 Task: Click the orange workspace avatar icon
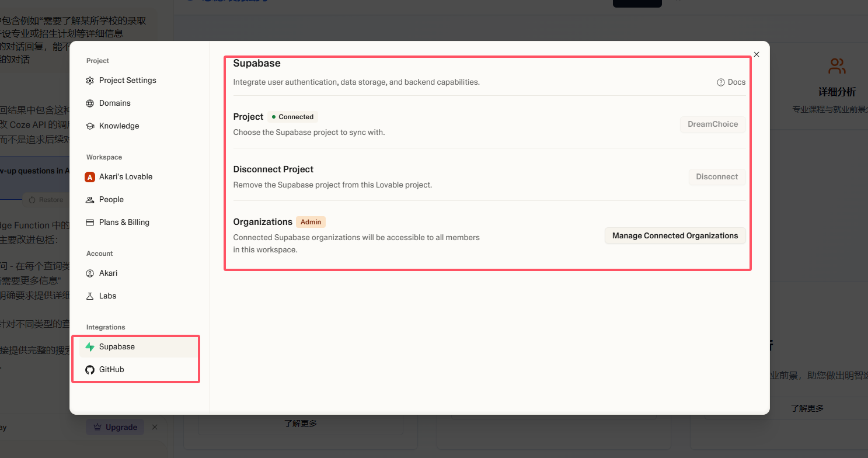pos(90,177)
